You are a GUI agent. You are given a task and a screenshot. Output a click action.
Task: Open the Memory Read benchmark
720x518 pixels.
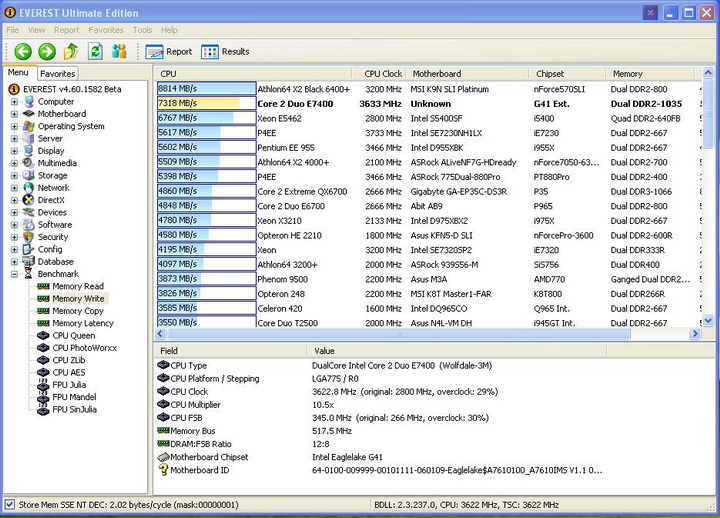tap(78, 286)
